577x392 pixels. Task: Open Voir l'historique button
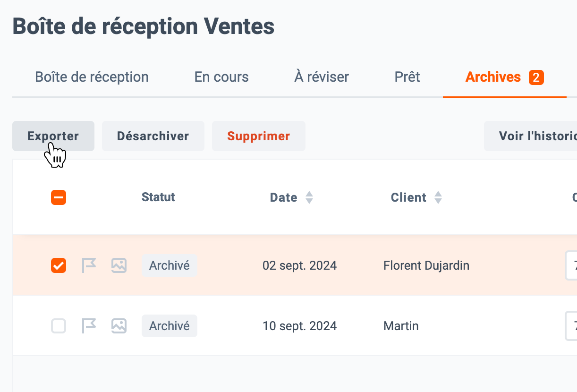pos(531,136)
